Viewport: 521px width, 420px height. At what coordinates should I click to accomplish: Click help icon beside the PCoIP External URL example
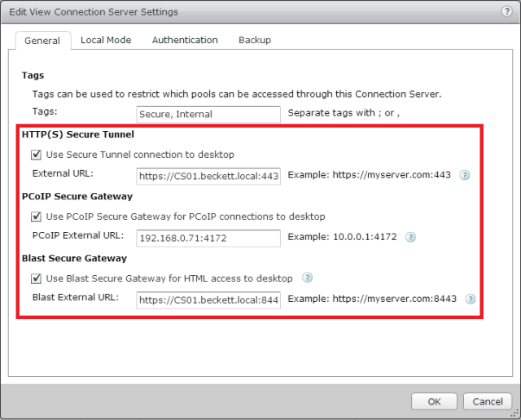(411, 238)
